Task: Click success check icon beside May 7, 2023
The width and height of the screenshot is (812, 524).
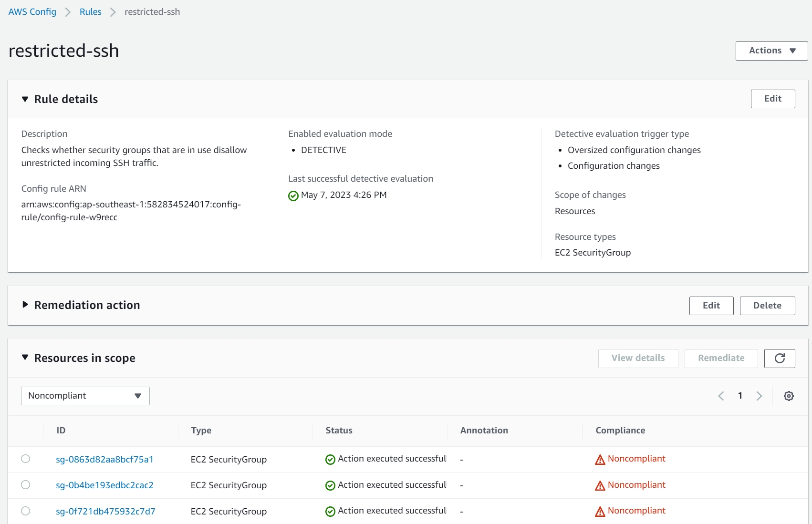Action: click(x=293, y=196)
